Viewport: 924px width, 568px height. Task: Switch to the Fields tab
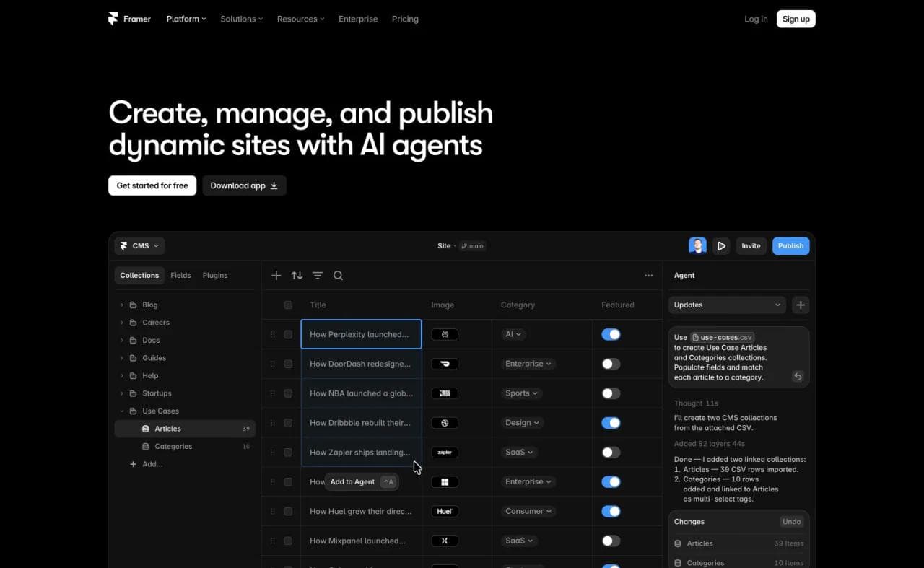(180, 276)
